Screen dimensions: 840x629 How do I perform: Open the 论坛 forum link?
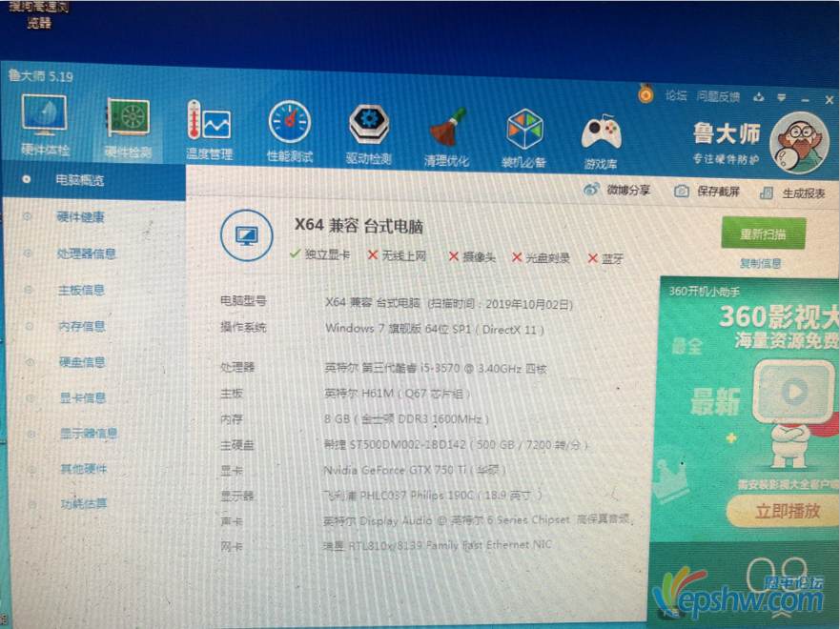[x=676, y=95]
